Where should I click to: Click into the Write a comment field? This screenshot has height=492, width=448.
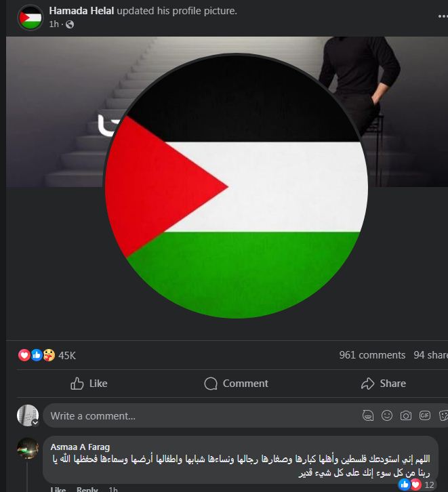(x=201, y=415)
